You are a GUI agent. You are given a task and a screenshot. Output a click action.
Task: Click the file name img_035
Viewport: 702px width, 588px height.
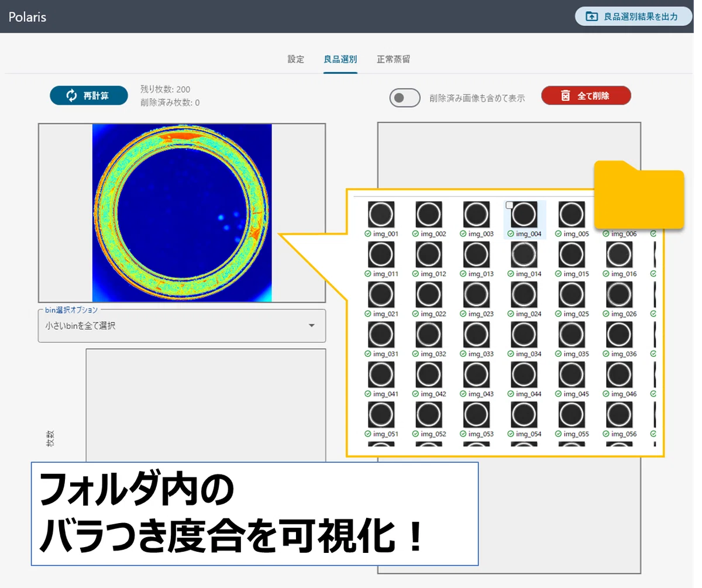[577, 354]
